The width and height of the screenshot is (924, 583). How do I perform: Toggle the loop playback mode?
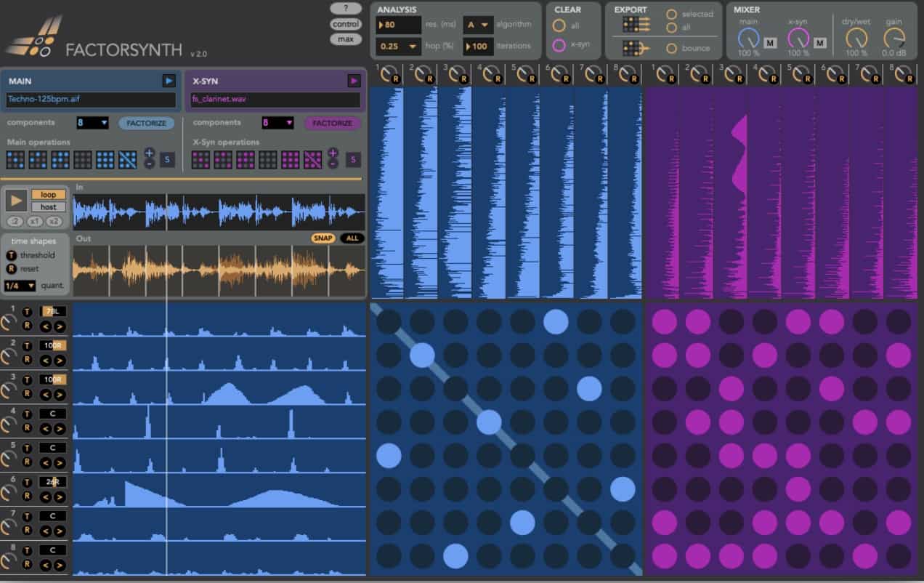pyautogui.click(x=48, y=195)
